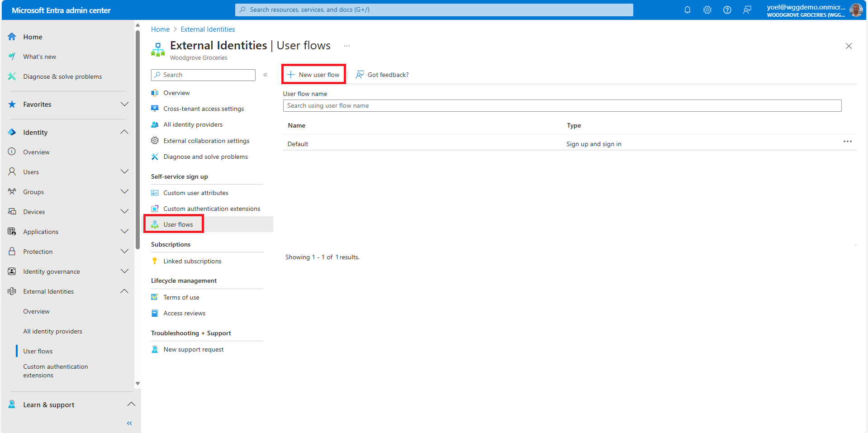Click the New user flow button
Viewport: 868px width, 433px height.
[x=313, y=75]
